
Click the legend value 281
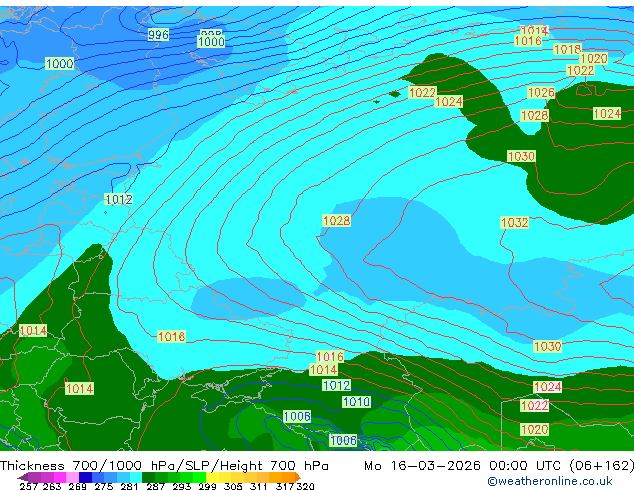coord(129,486)
